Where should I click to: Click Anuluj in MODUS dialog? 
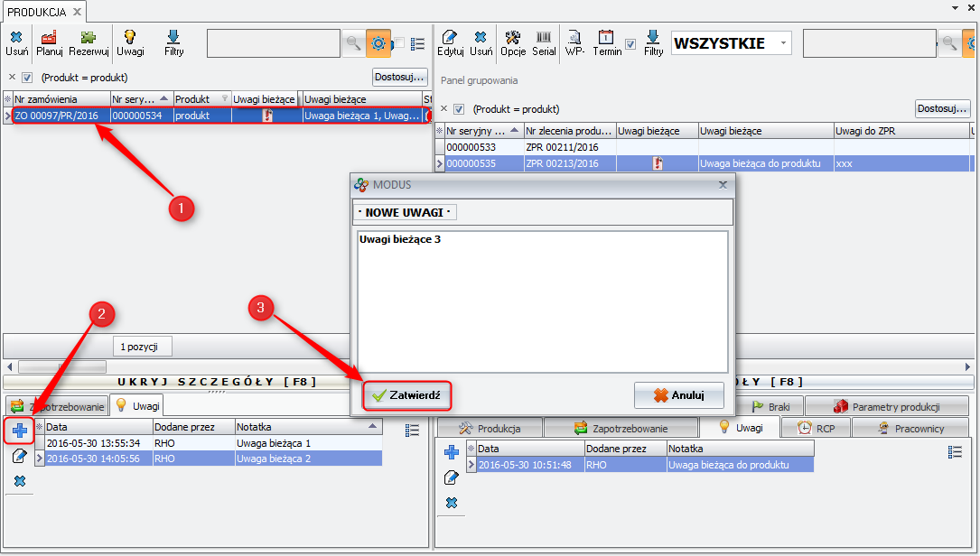click(x=678, y=395)
